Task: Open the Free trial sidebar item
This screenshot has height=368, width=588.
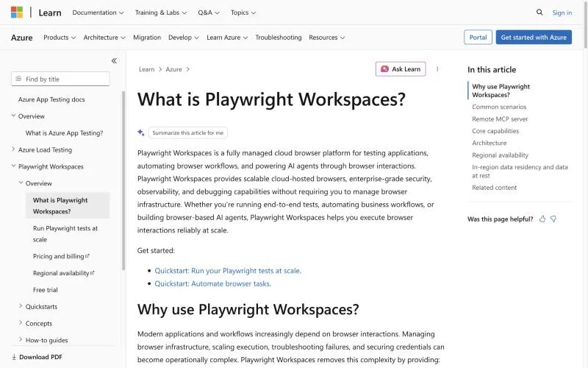Action: tap(46, 289)
